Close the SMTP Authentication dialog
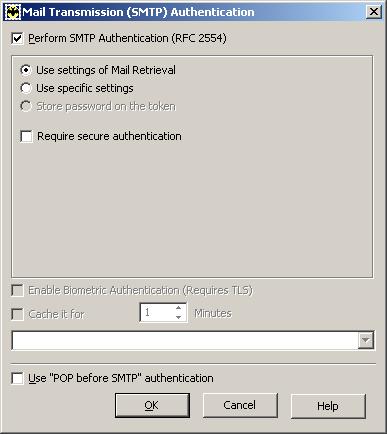This screenshot has height=434, width=387. 374,12
